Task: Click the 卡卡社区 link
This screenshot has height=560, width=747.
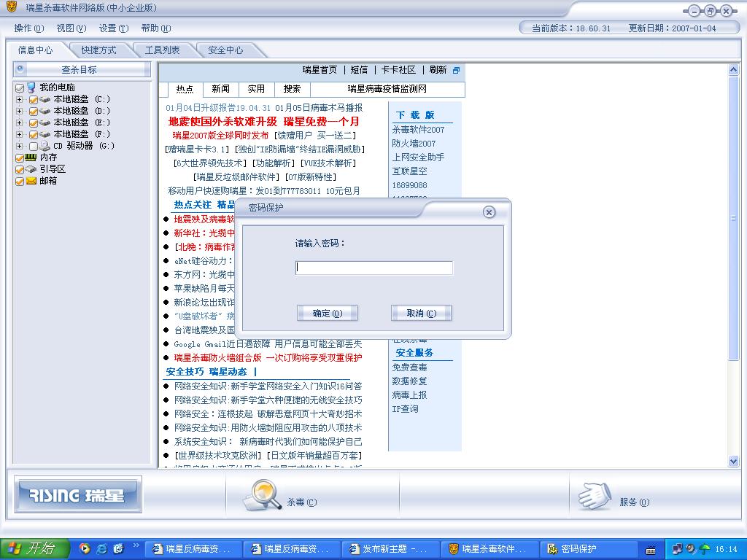Action: point(398,70)
